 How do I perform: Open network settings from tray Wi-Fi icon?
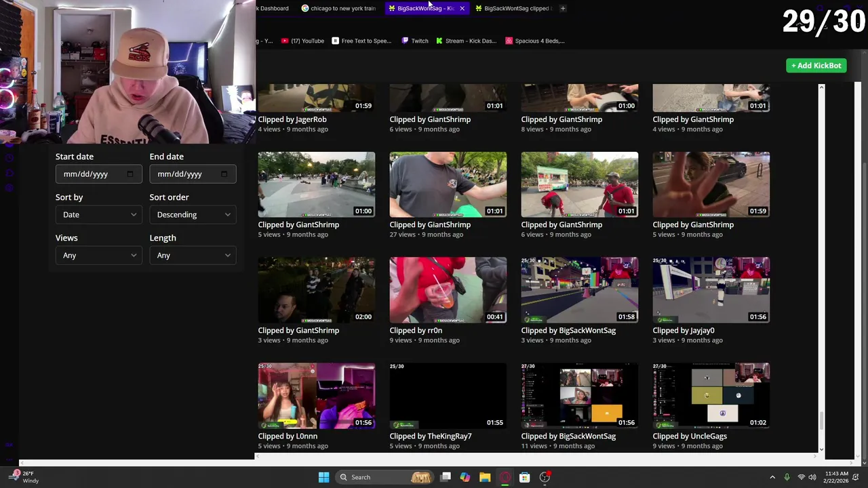pos(801,477)
